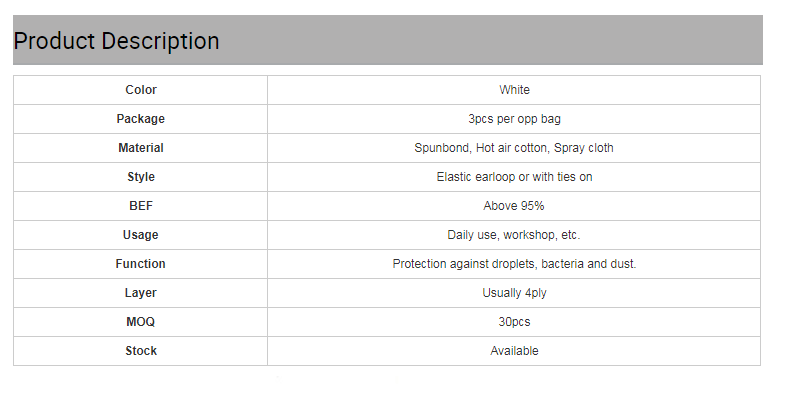Select the Package label cell
The width and height of the screenshot is (812, 394).
click(x=140, y=119)
